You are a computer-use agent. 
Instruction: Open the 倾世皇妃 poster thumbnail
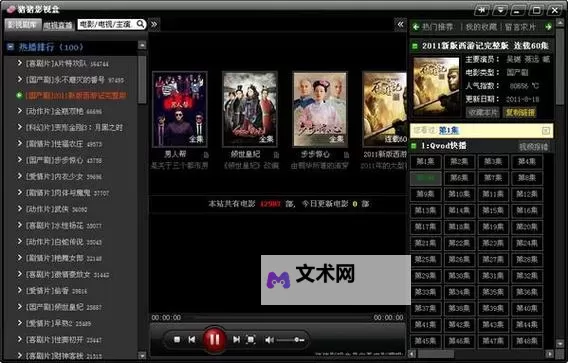click(x=250, y=109)
